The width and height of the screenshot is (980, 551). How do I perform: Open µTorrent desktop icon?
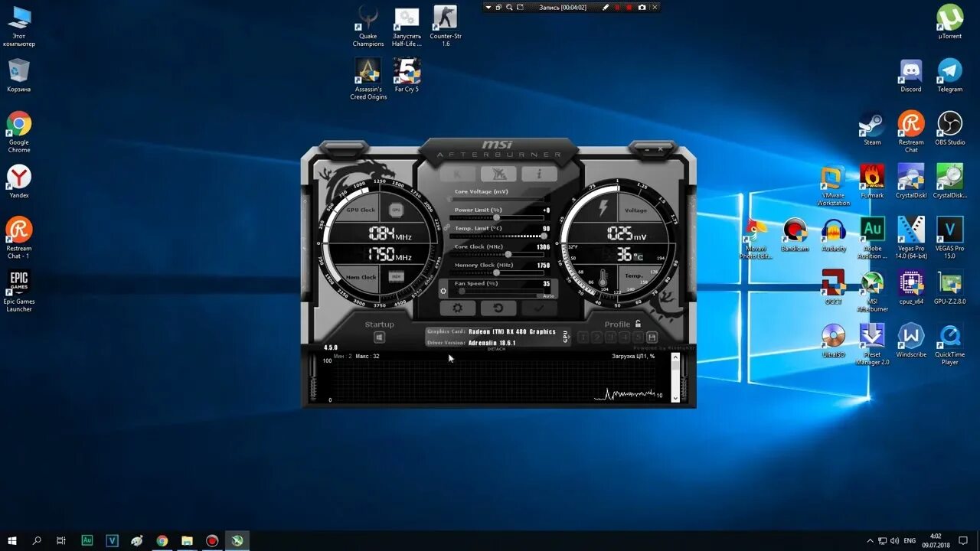coord(950,22)
